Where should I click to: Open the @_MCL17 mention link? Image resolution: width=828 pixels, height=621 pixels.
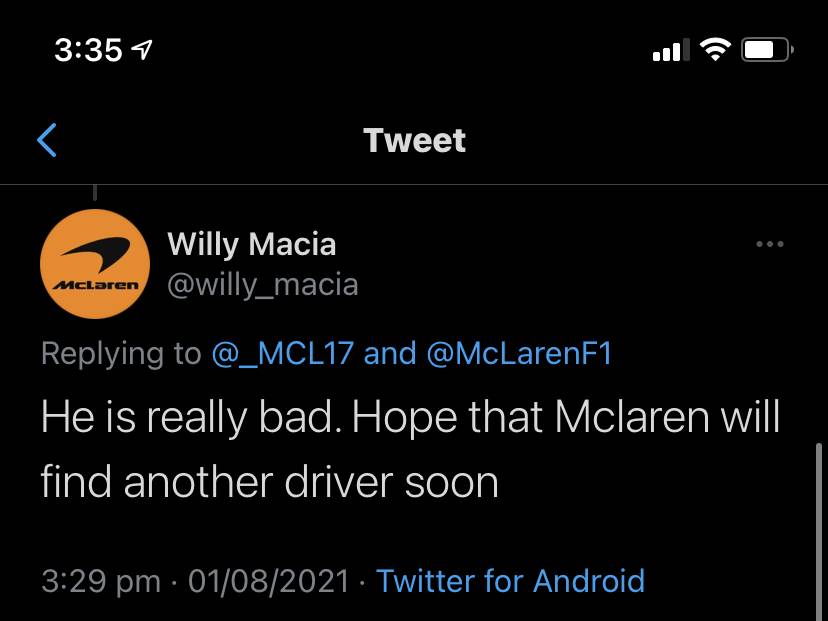(283, 353)
